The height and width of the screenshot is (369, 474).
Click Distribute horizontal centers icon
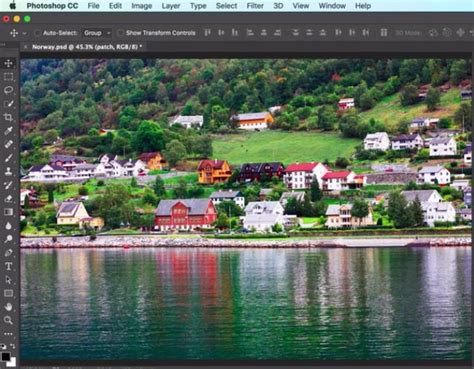pyautogui.click(x=352, y=33)
